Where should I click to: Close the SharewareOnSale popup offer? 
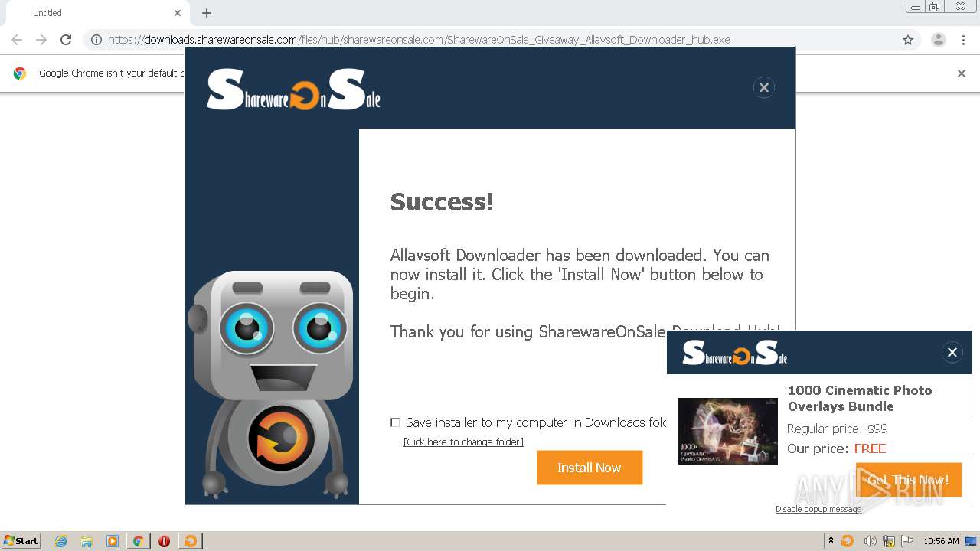952,352
